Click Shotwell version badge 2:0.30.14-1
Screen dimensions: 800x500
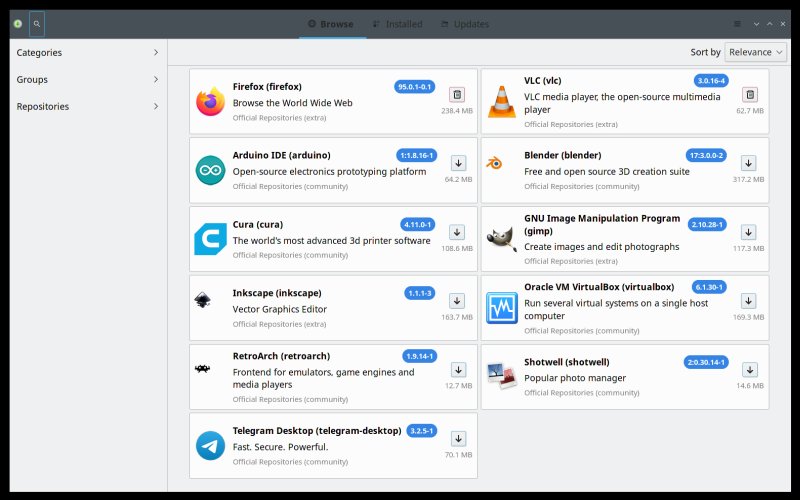tap(706, 362)
